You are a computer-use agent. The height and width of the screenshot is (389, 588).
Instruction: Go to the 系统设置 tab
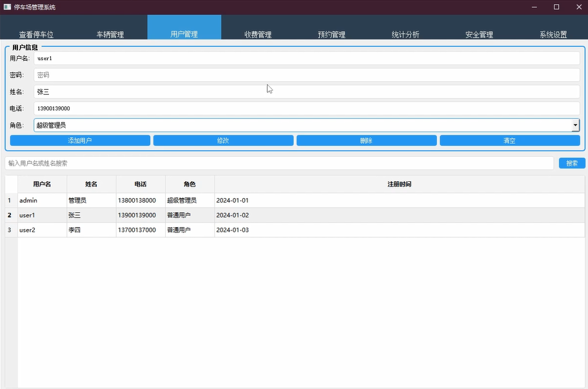[553, 27]
